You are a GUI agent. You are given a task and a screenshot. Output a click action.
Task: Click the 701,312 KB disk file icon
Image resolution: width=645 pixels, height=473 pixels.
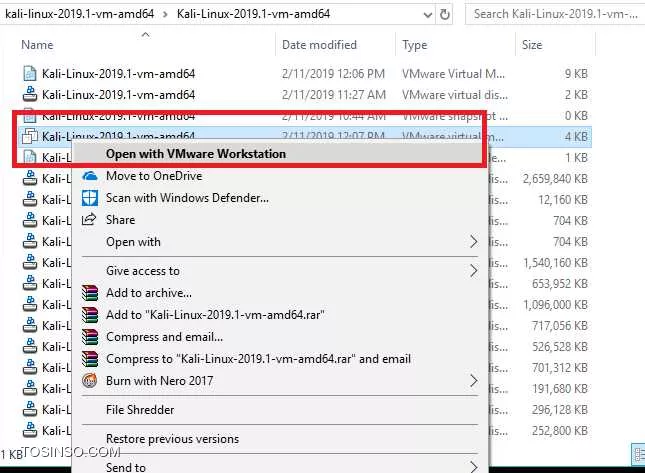[30, 367]
